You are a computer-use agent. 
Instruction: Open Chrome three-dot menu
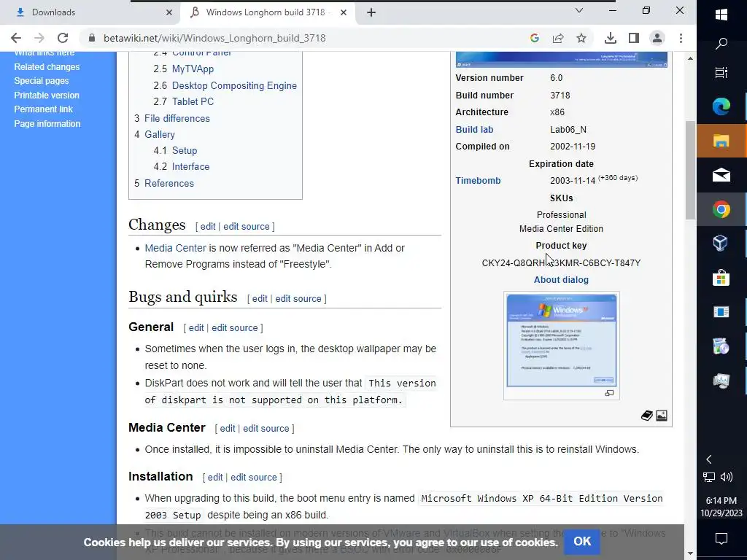(x=681, y=38)
